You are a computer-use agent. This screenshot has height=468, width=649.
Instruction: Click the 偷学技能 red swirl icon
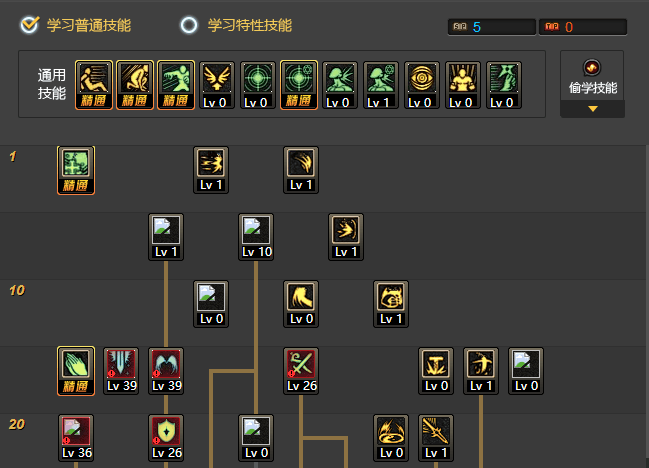(x=592, y=67)
